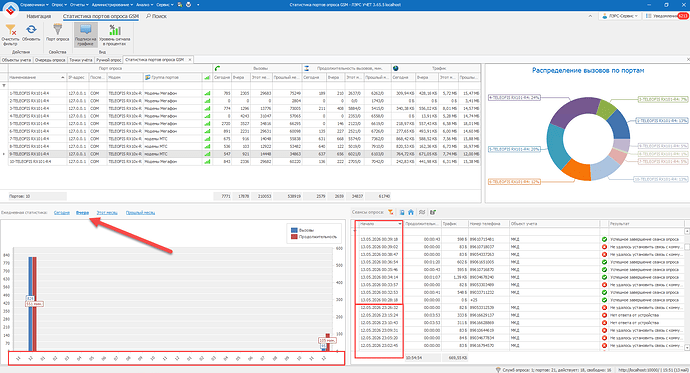The height and width of the screenshot is (373, 690).
Task: Switch to Точки учёта document tab
Action: [x=81, y=60]
